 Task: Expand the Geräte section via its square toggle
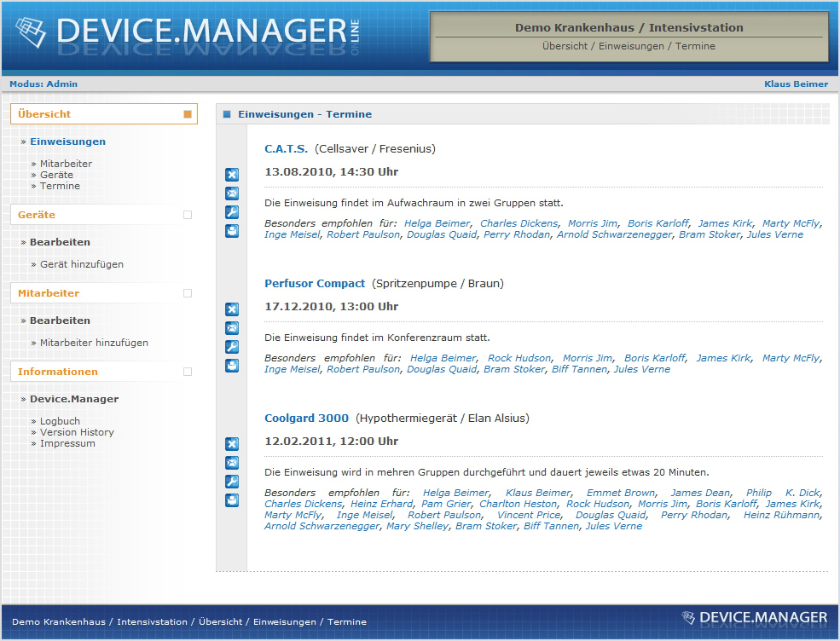188,215
